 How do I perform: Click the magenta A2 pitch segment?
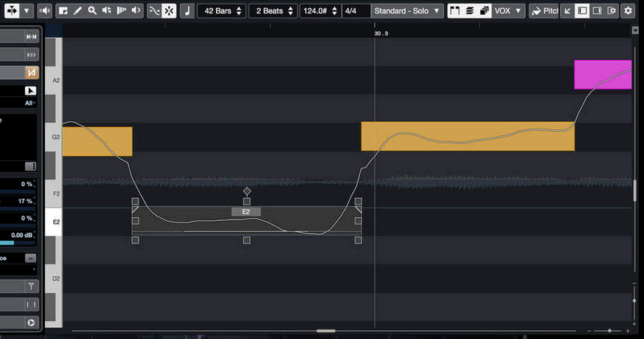(603, 75)
